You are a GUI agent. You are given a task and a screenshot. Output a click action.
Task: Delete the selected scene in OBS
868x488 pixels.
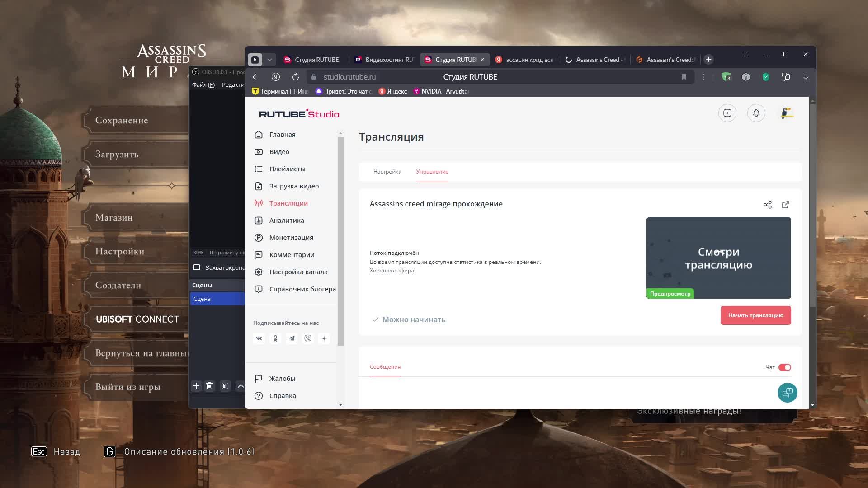pyautogui.click(x=209, y=386)
